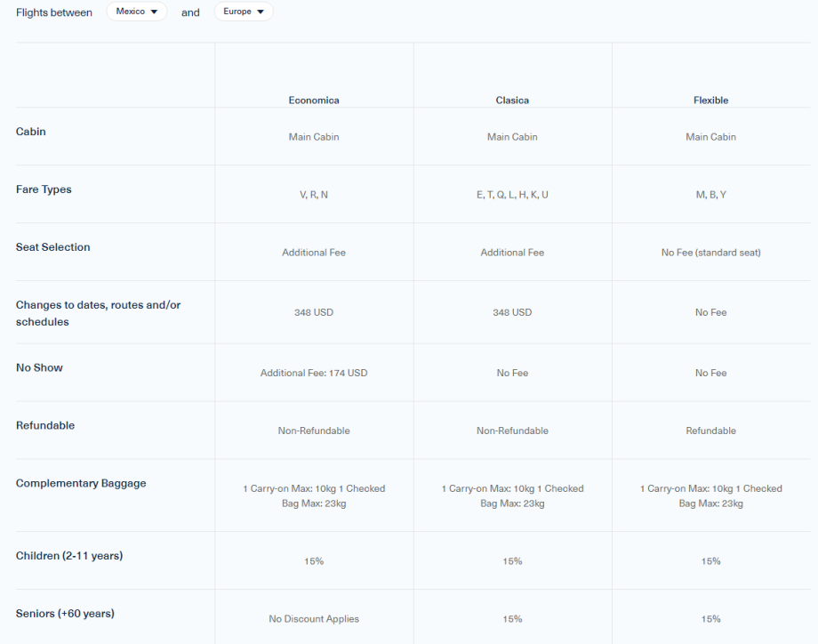Click Economica fare types V, R, N
This screenshot has height=644, width=818.
[314, 195]
